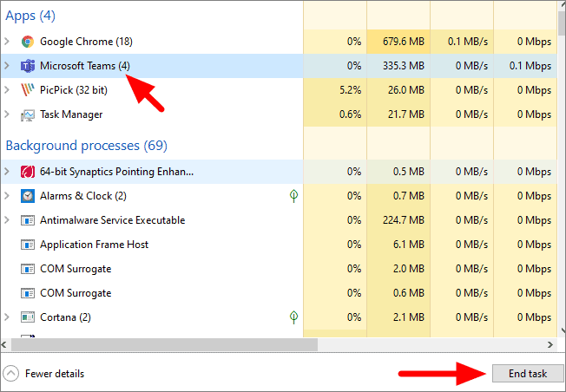566x392 pixels.
Task: Click the green leaf icon beside Cortana
Action: coord(293,317)
